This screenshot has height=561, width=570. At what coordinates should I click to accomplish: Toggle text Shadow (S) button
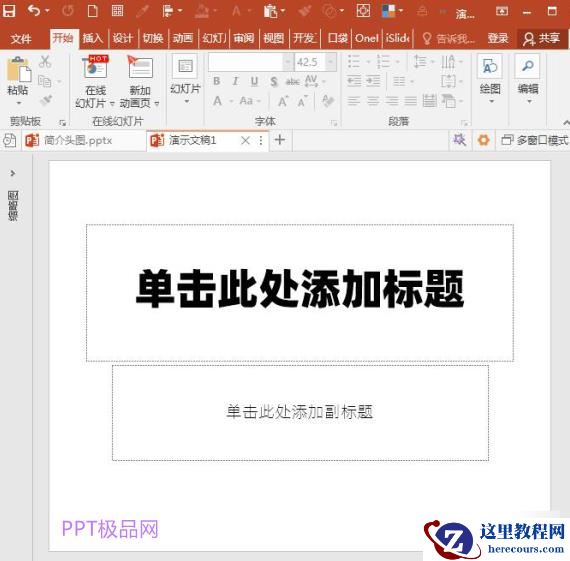click(274, 81)
